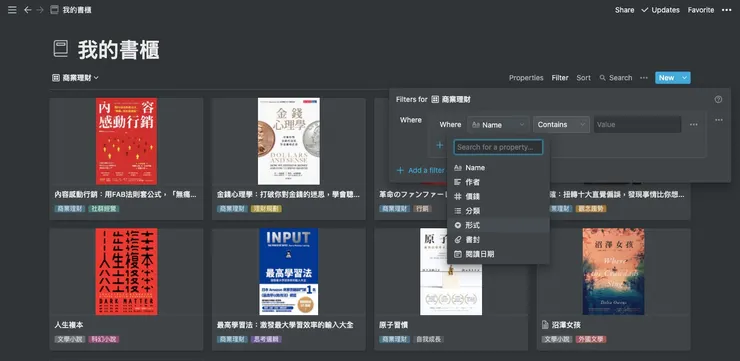Image resolution: width=740 pixels, height=361 pixels.
Task: Select the 分類 multi-select property
Action: (x=498, y=211)
